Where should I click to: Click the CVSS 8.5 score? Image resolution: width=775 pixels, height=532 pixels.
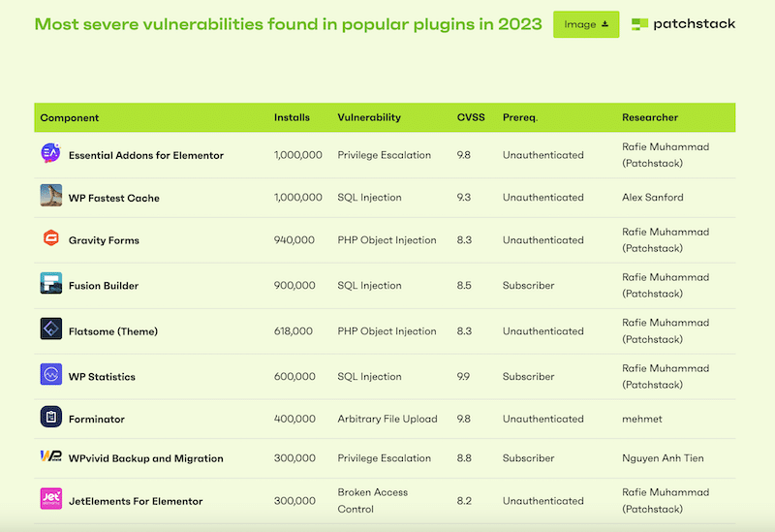[464, 285]
